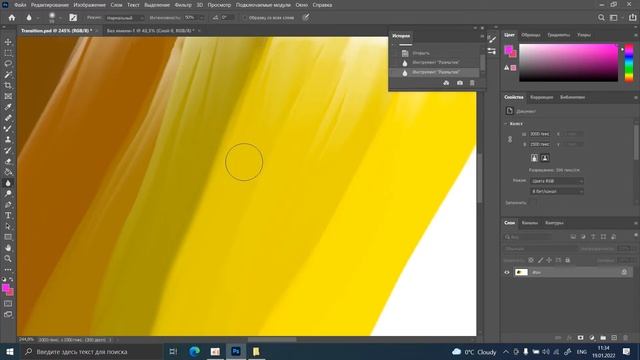Image resolution: width=640 pixels, height=360 pixels.
Task: Select the Lasso tool
Action: coord(8,64)
